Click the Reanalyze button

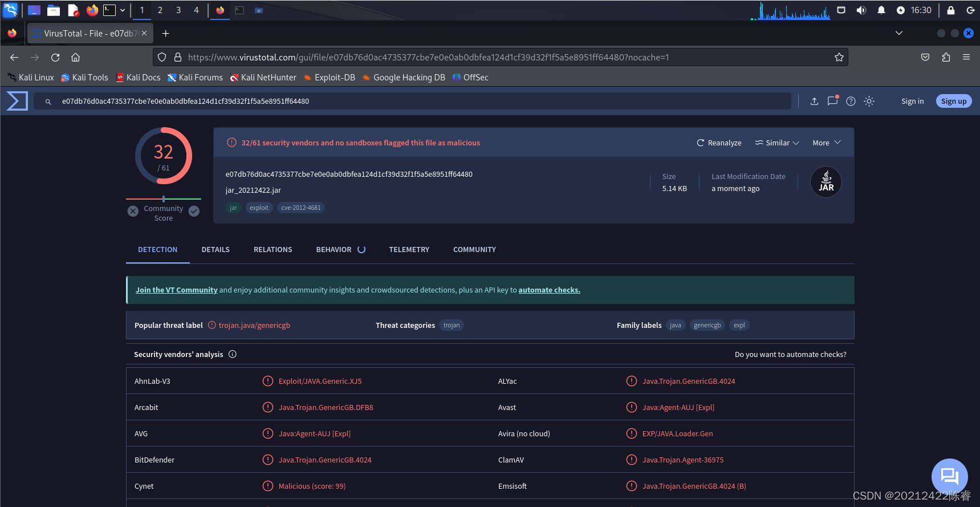point(719,143)
